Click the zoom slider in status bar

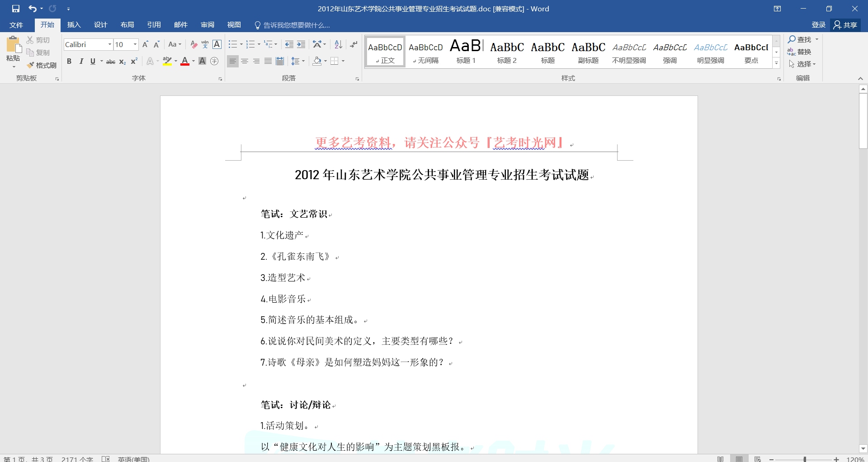coord(805,459)
